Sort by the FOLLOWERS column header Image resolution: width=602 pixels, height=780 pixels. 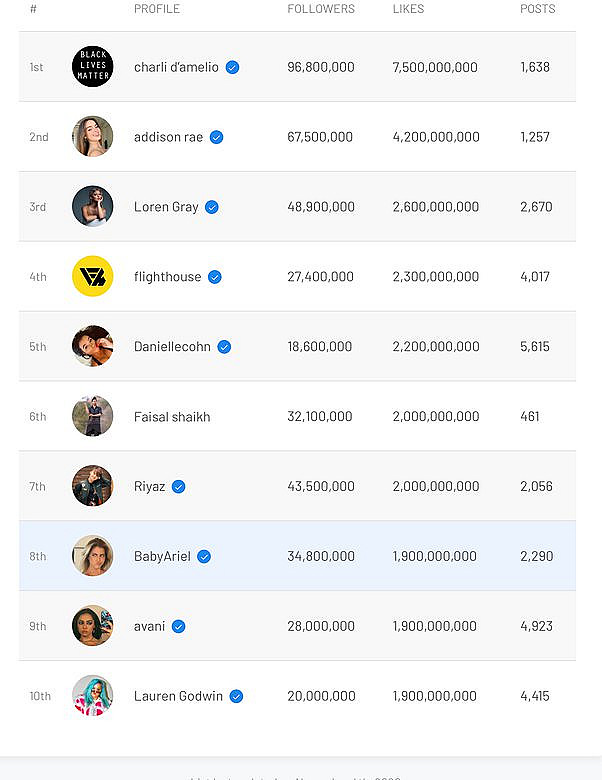tap(321, 9)
